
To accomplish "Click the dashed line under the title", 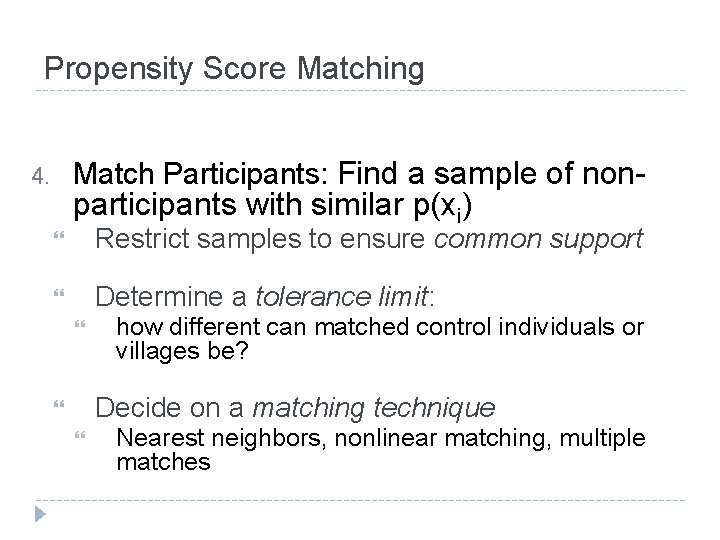I will 360,91.
